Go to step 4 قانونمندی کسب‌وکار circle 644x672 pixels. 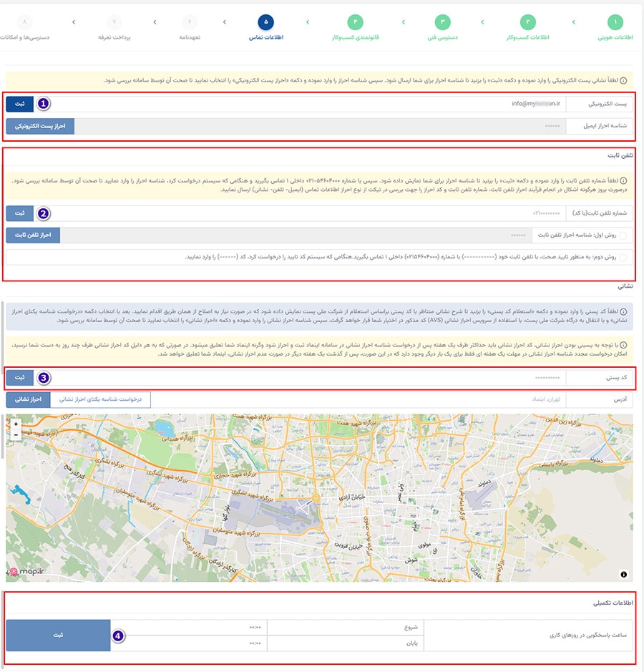click(355, 22)
